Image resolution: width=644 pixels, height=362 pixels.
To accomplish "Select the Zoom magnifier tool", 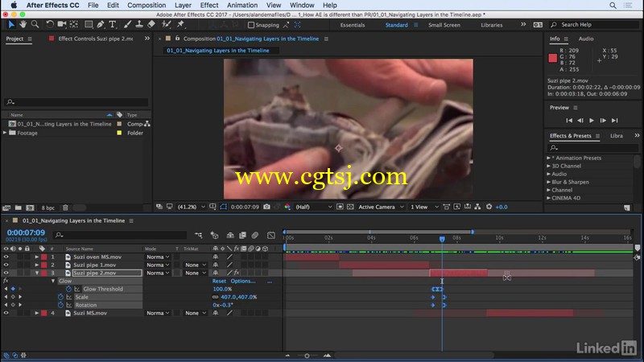I will tap(35, 25).
